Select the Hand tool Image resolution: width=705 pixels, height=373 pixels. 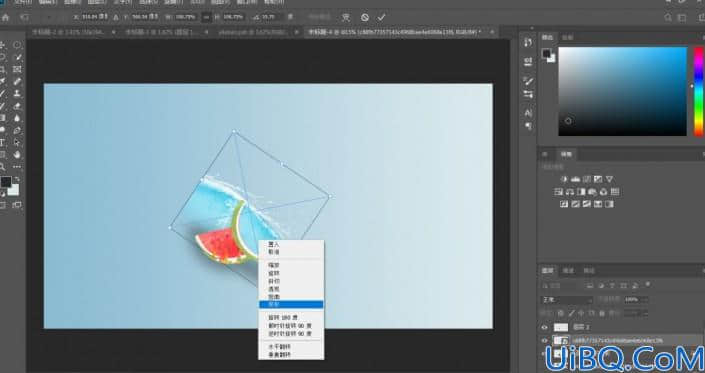(x=18, y=155)
